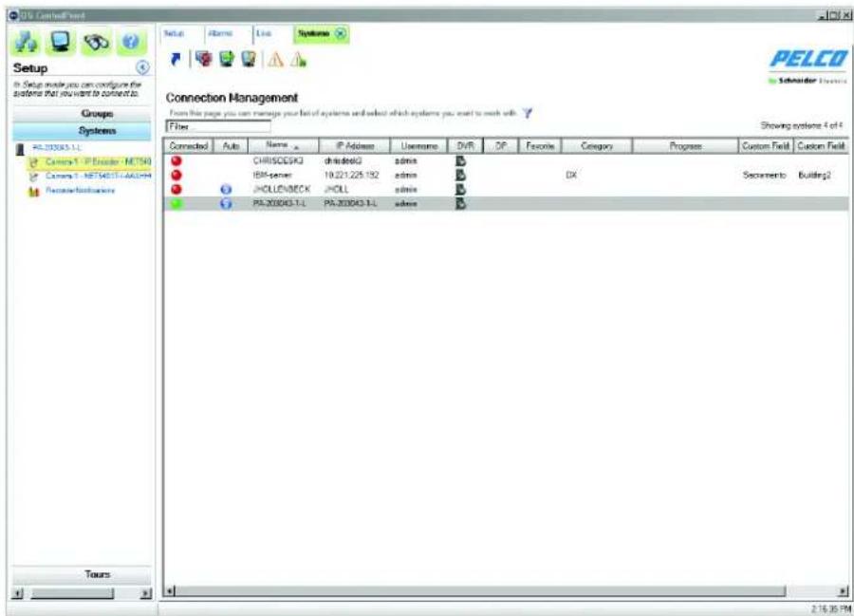Click the red status dot for JHOLLENBECK
Screen dimensions: 854x616
176,189
